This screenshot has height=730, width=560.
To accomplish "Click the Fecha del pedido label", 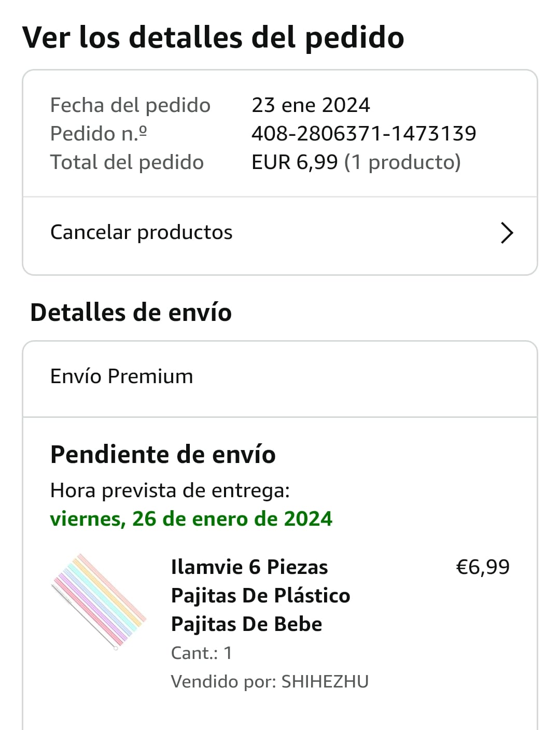I will [130, 105].
